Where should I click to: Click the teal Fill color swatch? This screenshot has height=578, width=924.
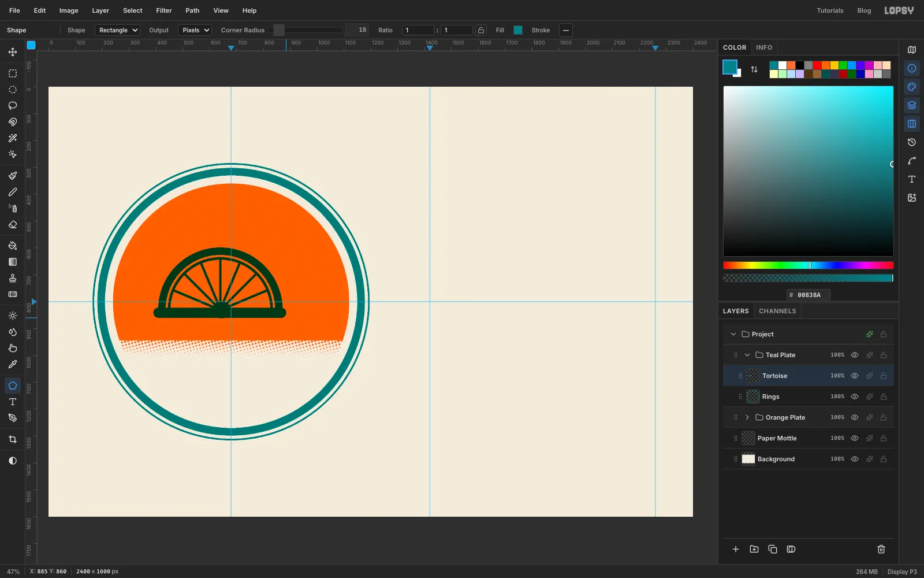point(518,30)
